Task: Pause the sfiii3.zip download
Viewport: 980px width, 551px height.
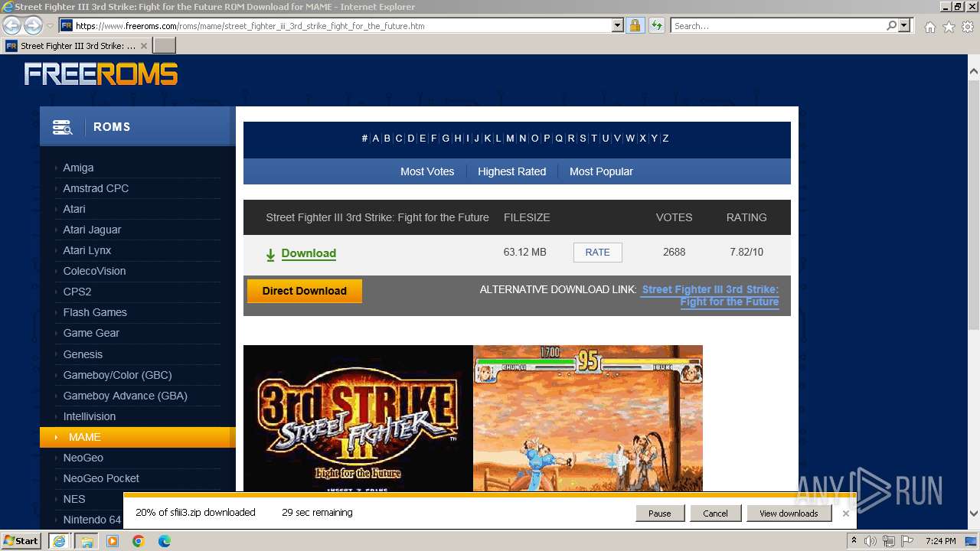Action: pos(660,514)
